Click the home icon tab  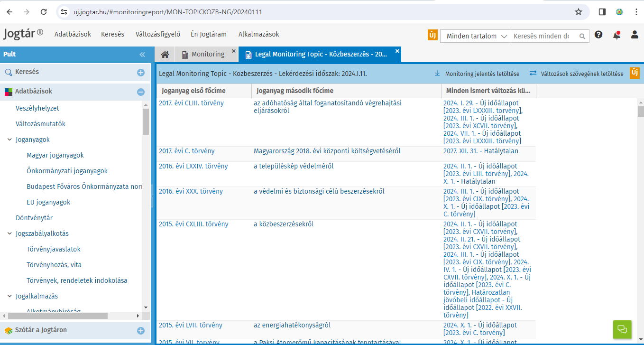coord(165,55)
